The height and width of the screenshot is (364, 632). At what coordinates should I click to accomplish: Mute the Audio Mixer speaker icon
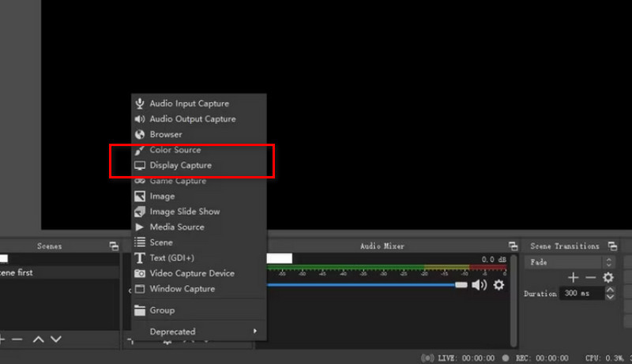click(480, 285)
